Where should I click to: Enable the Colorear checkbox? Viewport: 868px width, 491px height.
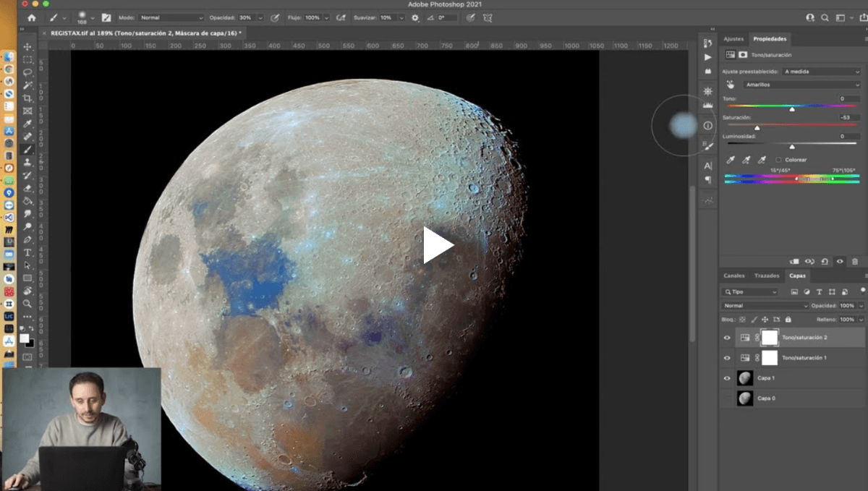[779, 160]
